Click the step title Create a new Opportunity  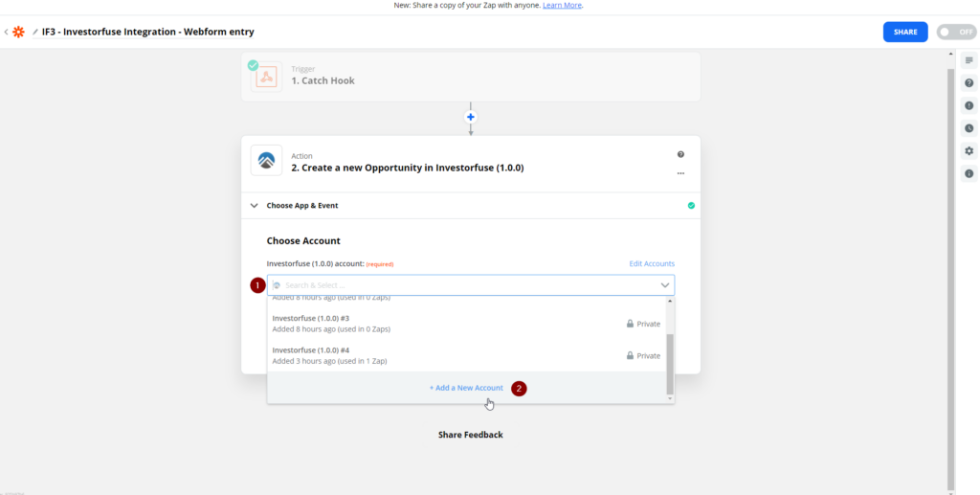point(408,169)
